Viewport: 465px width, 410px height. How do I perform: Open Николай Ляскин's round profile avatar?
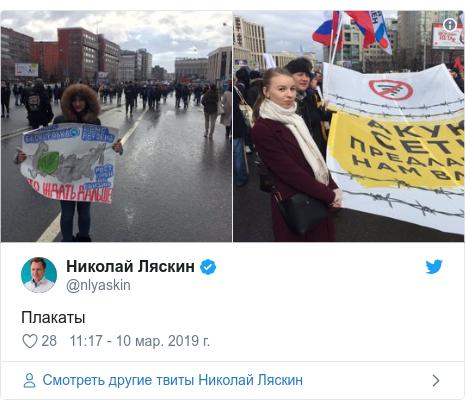point(39,275)
